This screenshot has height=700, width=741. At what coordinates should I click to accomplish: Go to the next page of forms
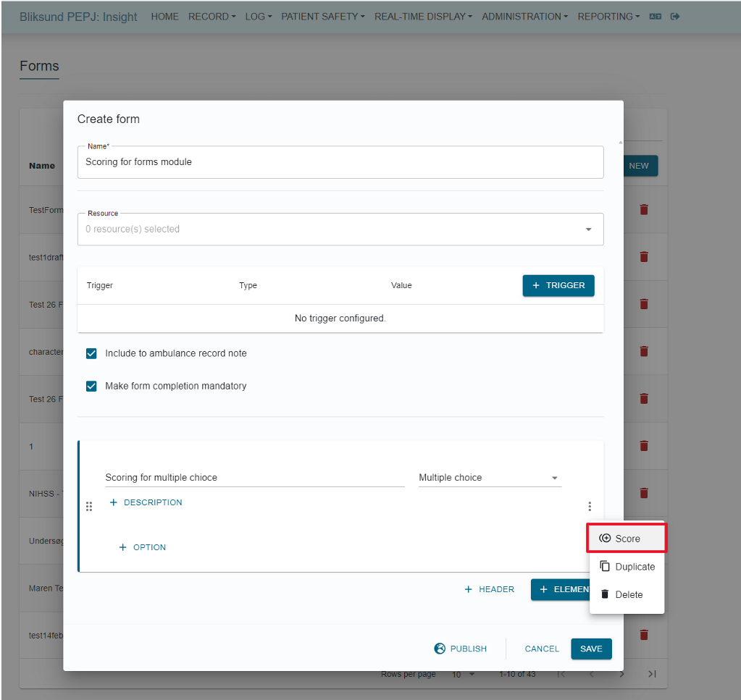click(x=622, y=674)
